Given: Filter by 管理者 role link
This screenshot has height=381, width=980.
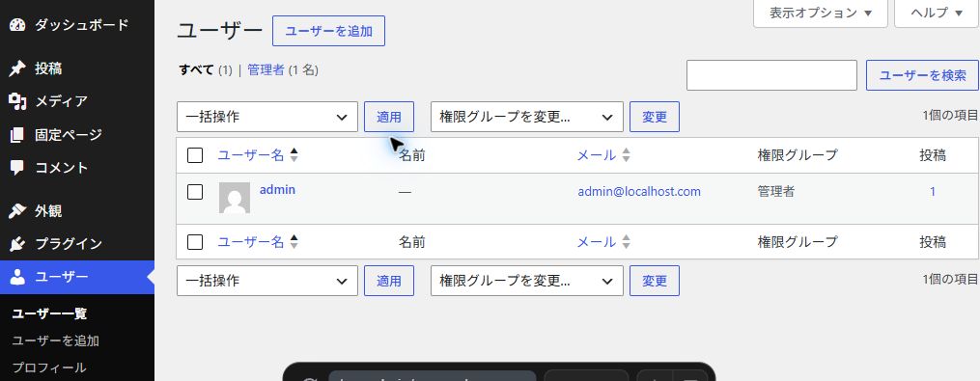Looking at the screenshot, I should (266, 70).
